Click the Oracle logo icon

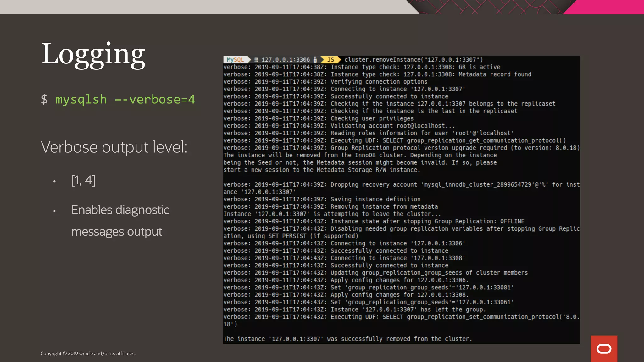click(x=604, y=348)
